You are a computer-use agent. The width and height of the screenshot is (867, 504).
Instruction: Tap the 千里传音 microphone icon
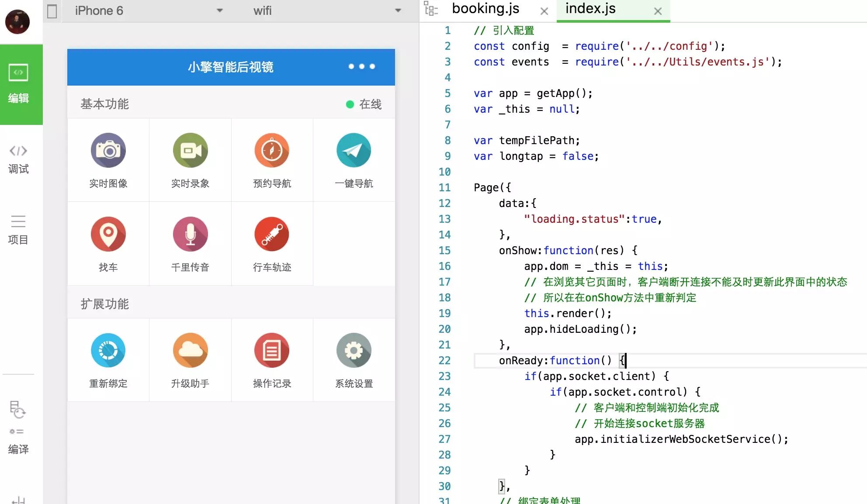[x=190, y=235]
